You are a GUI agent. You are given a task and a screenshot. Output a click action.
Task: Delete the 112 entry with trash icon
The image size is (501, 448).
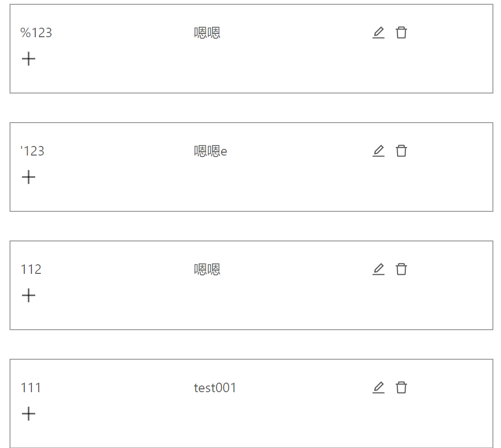[x=401, y=269]
